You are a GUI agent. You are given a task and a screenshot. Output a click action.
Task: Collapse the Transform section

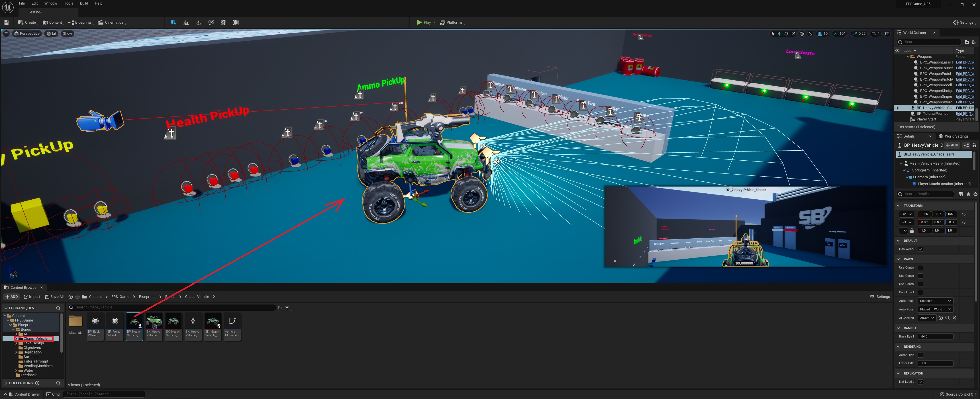point(899,206)
